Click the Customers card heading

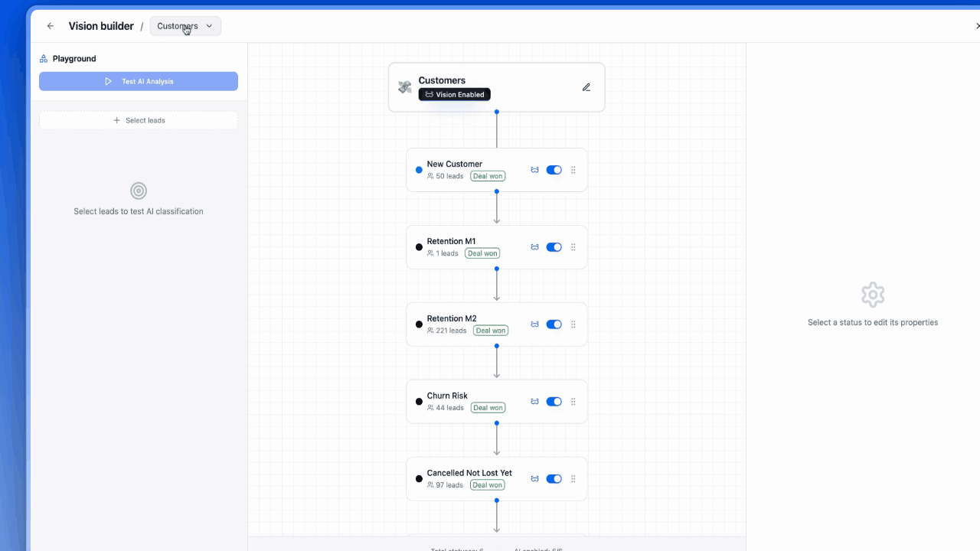tap(442, 80)
